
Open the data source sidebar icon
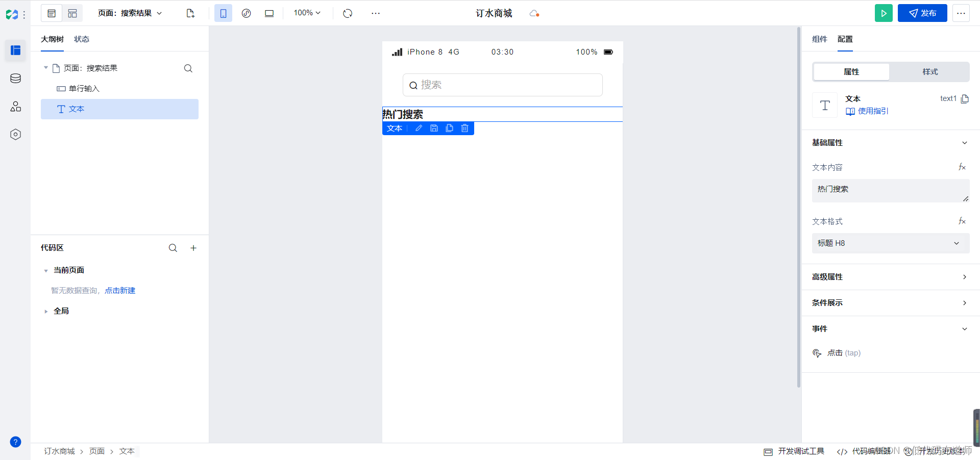click(15, 78)
